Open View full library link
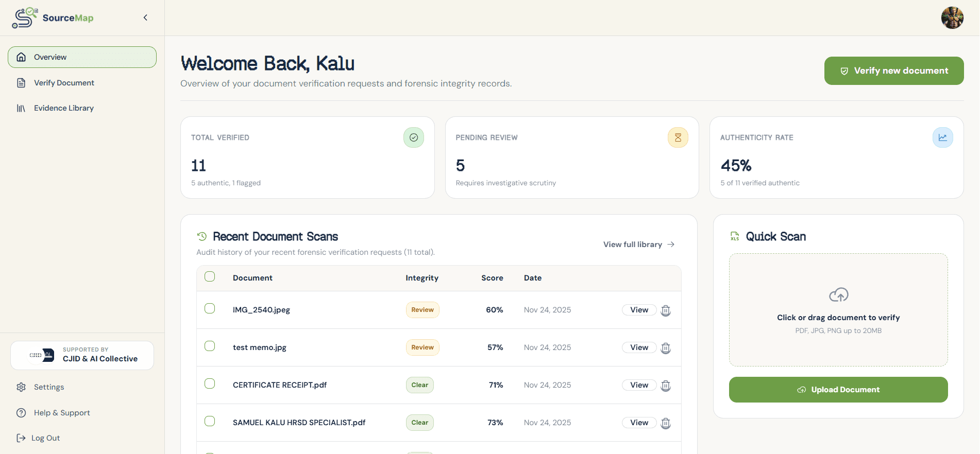The image size is (980, 454). click(x=639, y=245)
